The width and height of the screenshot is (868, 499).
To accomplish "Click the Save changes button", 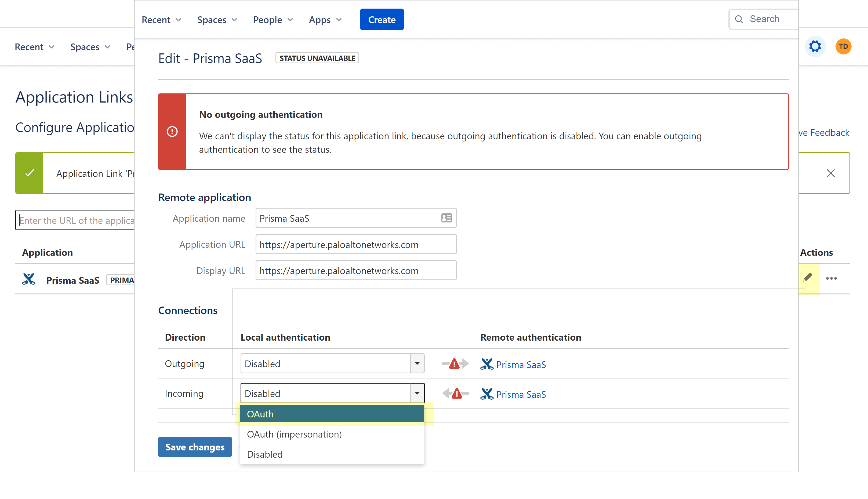I will (x=195, y=447).
